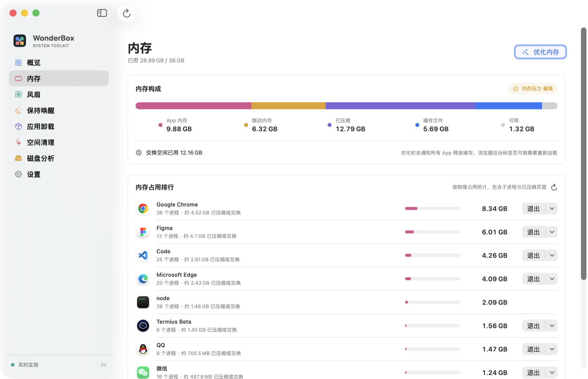Click the 概览 grid icon
The width and height of the screenshot is (588, 379).
[18, 63]
